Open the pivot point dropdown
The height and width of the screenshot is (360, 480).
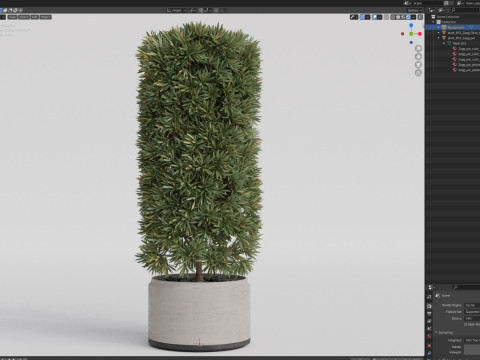pos(193,10)
